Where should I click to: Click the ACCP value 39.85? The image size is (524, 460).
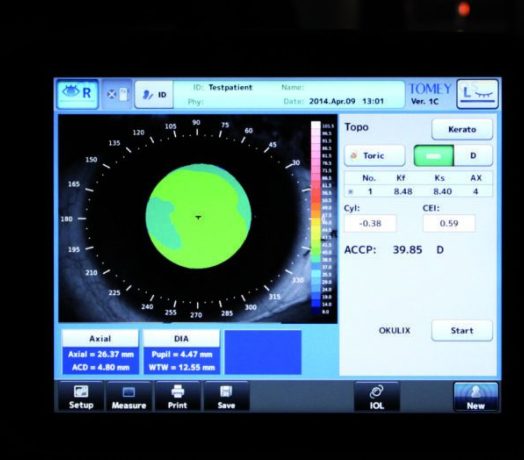(x=407, y=250)
